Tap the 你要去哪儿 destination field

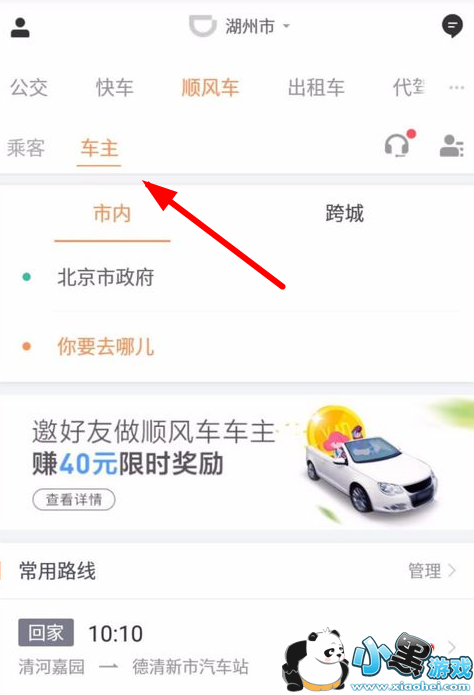pos(239,346)
